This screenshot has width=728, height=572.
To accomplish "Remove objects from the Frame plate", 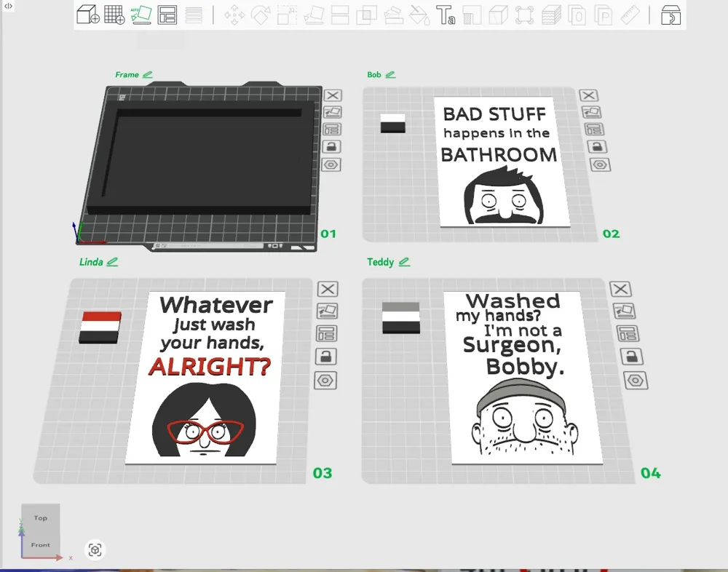I will 333,95.
